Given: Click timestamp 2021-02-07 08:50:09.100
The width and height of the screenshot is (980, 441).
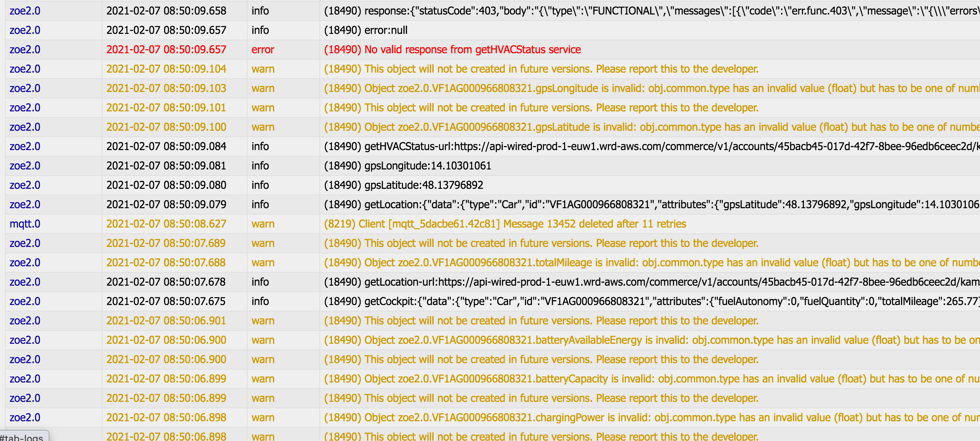Looking at the screenshot, I should pyautogui.click(x=166, y=127).
